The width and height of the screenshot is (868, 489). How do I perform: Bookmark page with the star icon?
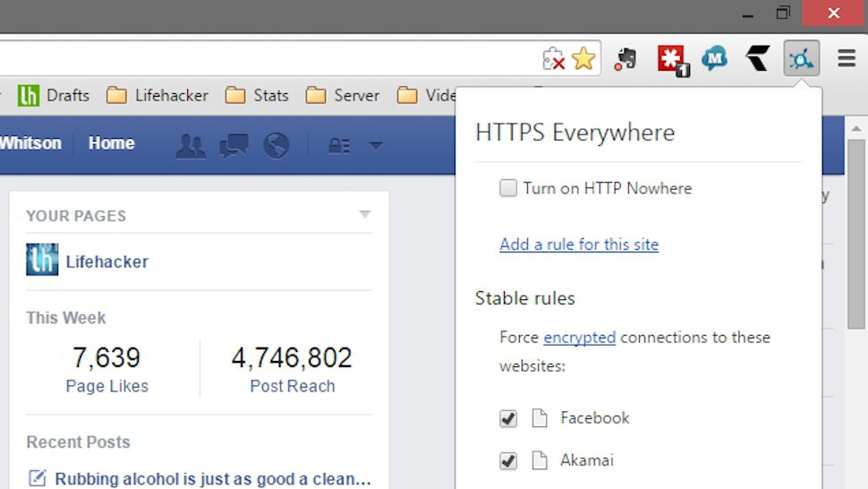583,58
